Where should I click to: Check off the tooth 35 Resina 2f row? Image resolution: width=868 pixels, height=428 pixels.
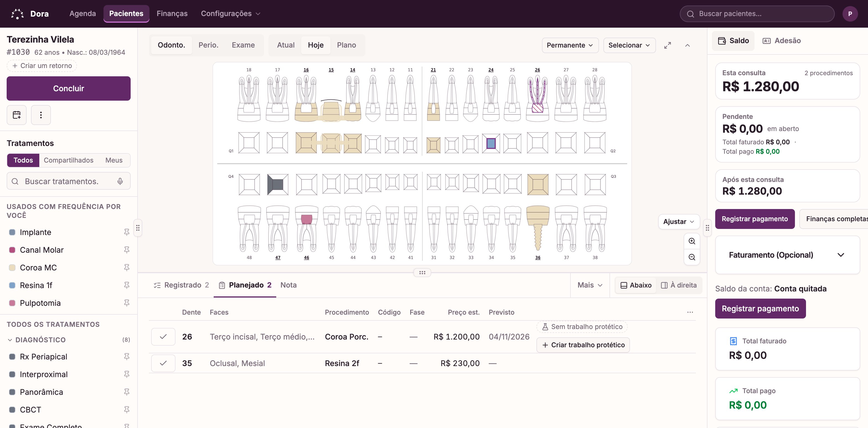tap(163, 363)
